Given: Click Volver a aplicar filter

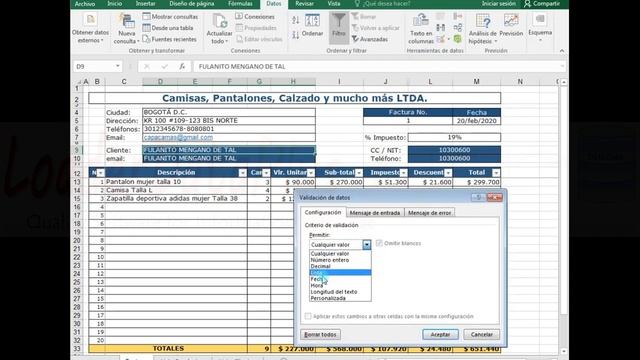Looking at the screenshot, I should [x=376, y=28].
